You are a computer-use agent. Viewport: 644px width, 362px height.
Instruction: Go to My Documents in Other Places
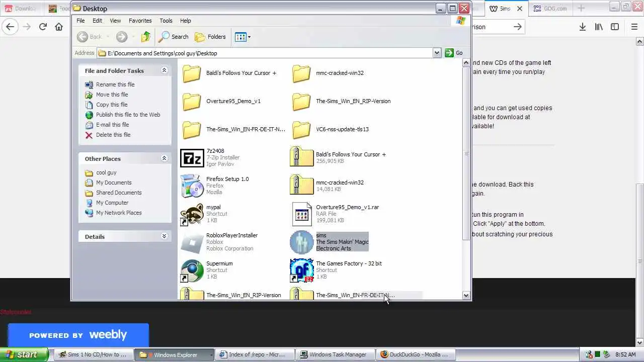tap(114, 183)
